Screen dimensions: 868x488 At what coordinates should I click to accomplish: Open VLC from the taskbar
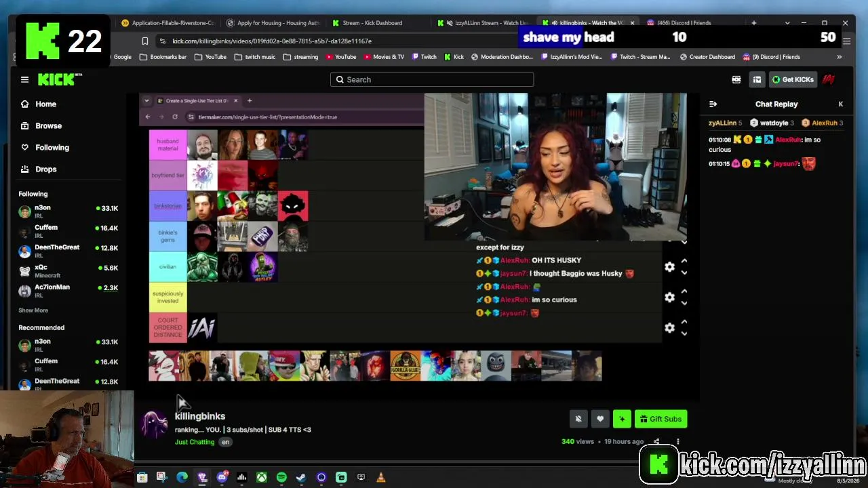381,477
